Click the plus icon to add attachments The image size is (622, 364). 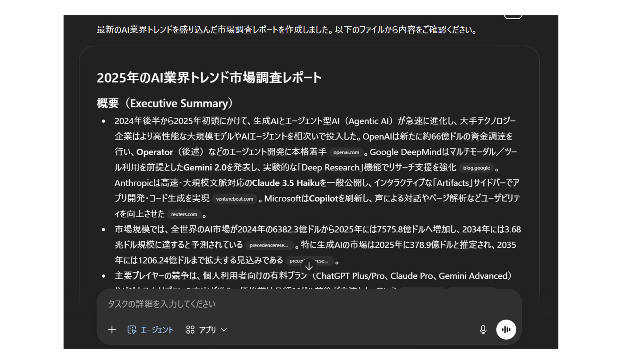(x=112, y=330)
